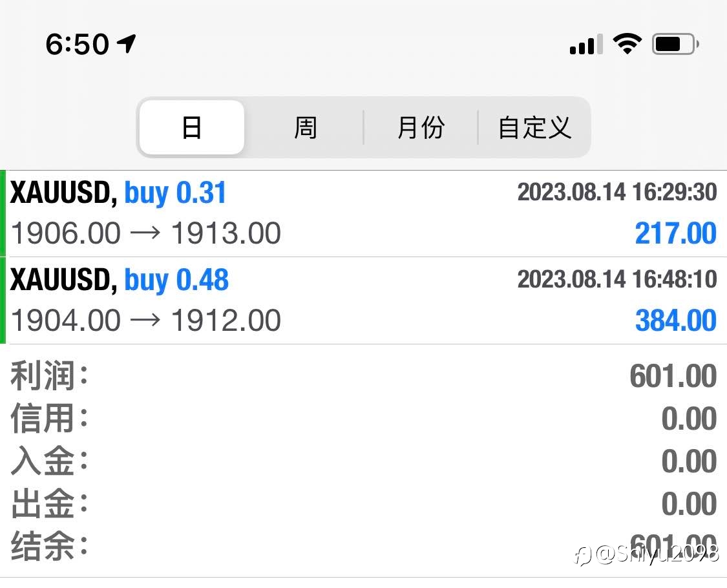Screen dimensions: 727x588
Task: Tap the 6:50 clock in status bar
Action: [x=77, y=44]
